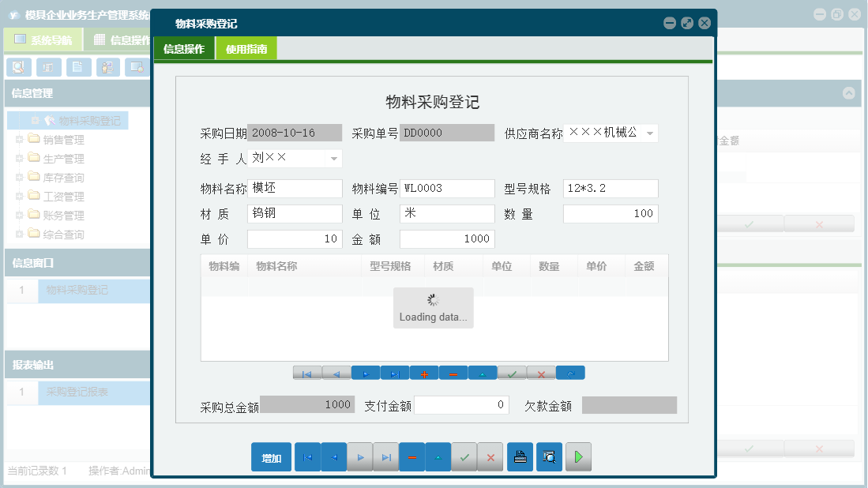The image size is (868, 488).
Task: Click the green run arrow icon at bottom right
Action: pos(578,456)
